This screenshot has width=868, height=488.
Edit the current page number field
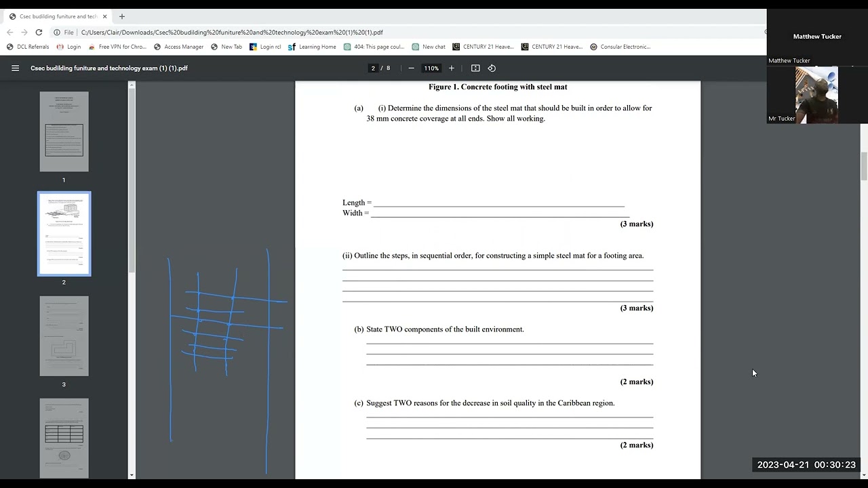coord(373,68)
